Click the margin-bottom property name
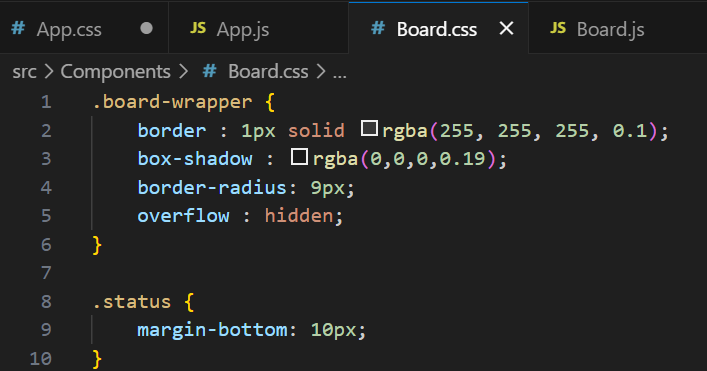This screenshot has width=707, height=371. tap(212, 330)
